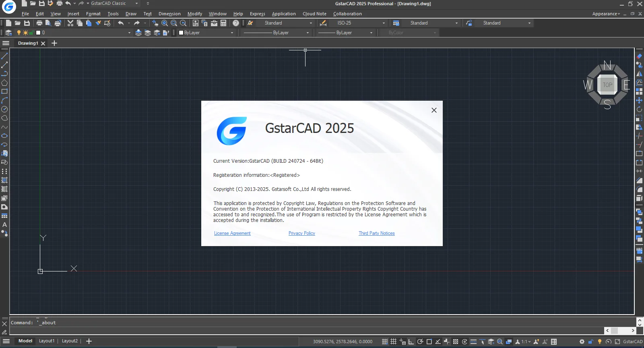Viewport: 644px width, 348px height.
Task: Toggle grid display in the status bar
Action: (394, 342)
